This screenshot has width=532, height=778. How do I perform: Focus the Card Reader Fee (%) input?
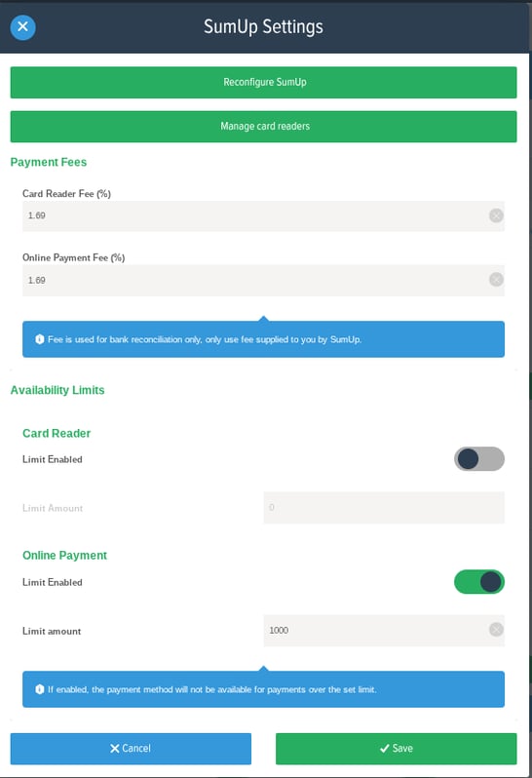[x=263, y=215]
